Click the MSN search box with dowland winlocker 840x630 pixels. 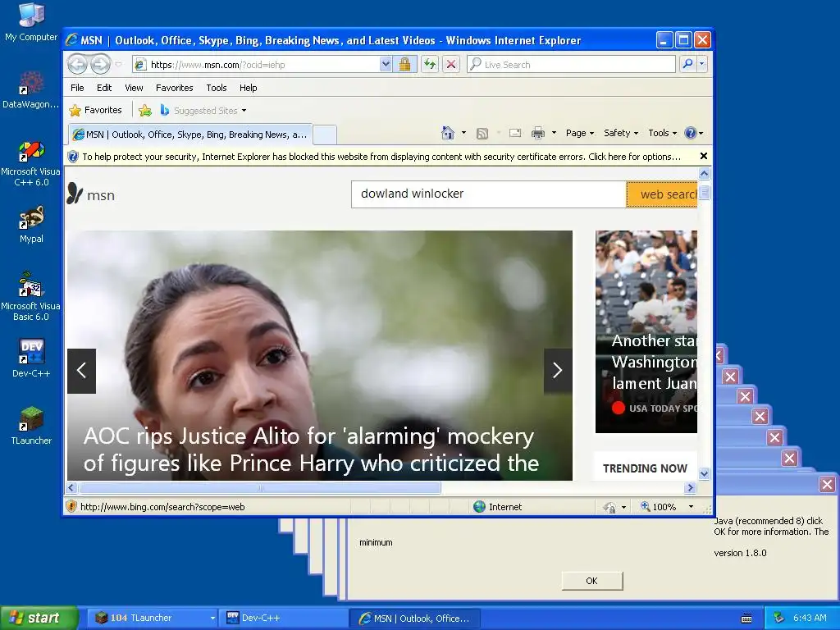coord(489,194)
